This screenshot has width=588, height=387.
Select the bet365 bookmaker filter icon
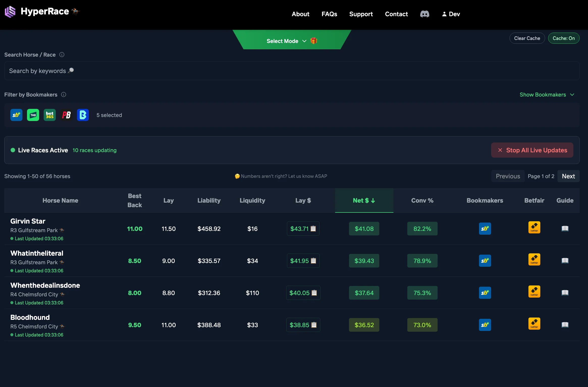click(49, 115)
